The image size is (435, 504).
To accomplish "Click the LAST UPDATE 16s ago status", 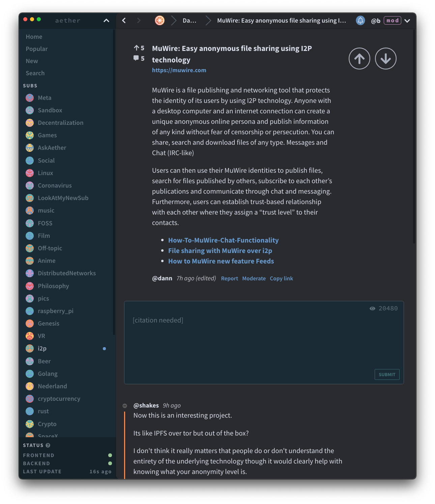I will (67, 472).
